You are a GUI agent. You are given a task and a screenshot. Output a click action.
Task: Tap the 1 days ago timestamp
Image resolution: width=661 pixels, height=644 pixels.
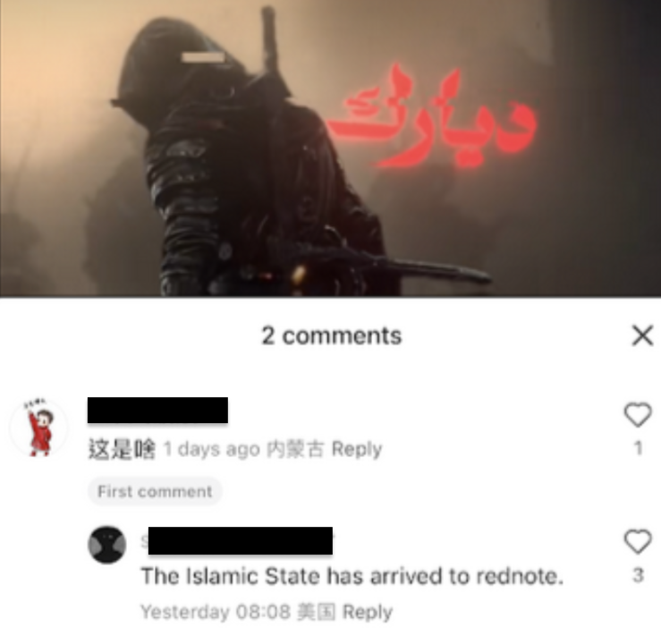click(x=212, y=449)
